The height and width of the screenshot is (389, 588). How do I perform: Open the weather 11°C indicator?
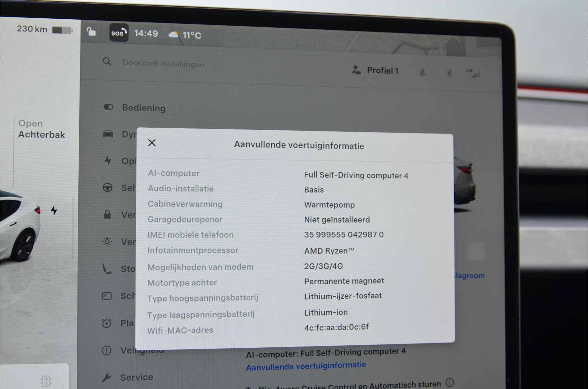(x=185, y=35)
